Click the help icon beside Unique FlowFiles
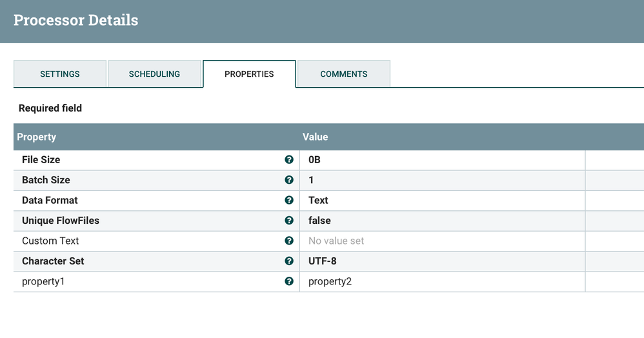This screenshot has height=338, width=644. pyautogui.click(x=289, y=221)
